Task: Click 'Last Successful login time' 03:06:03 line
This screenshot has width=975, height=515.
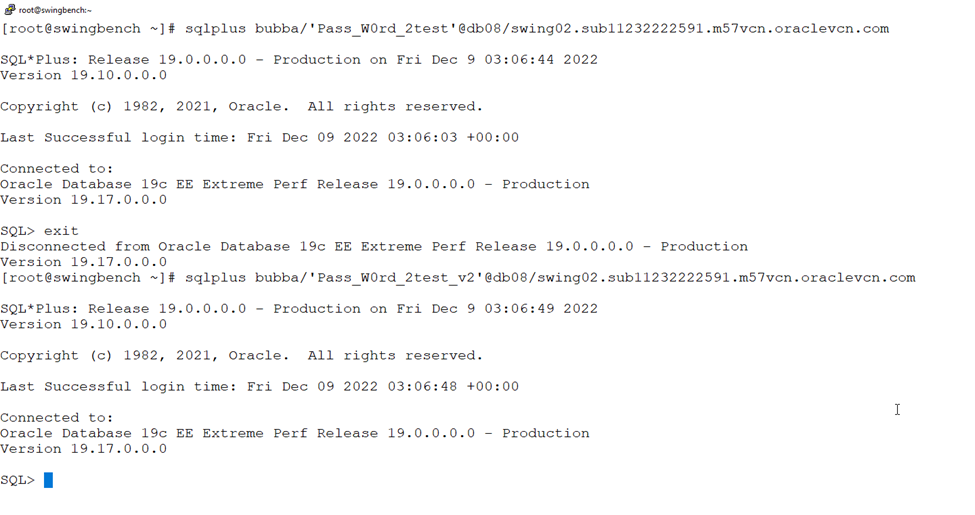Action: (x=259, y=137)
